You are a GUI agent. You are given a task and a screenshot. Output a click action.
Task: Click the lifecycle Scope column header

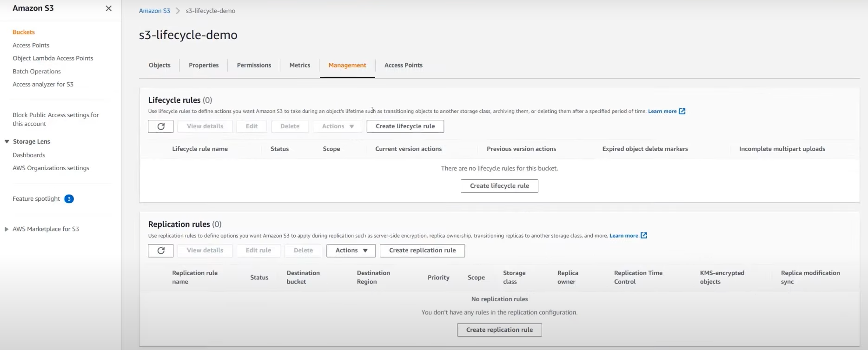(x=331, y=149)
